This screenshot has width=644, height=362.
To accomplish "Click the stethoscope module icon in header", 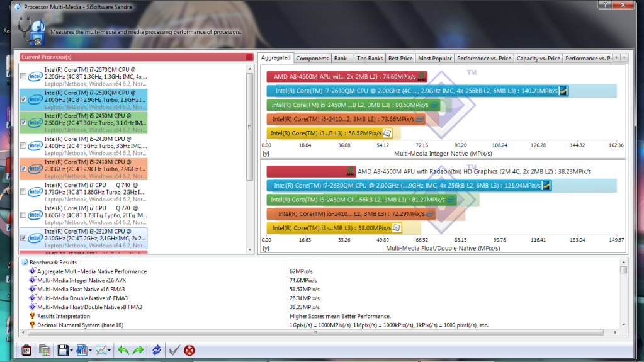I will 31,31.
